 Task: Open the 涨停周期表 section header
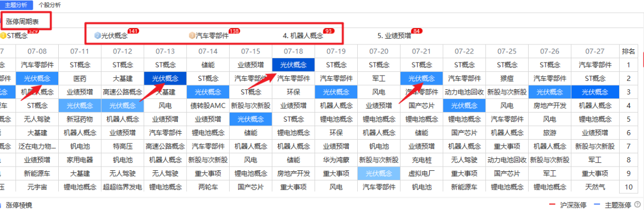22,22
